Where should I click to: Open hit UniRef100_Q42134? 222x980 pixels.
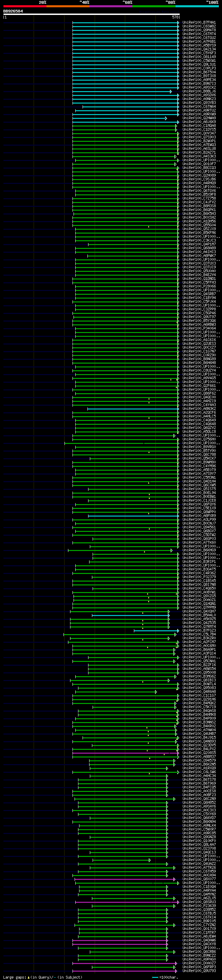(199, 49)
